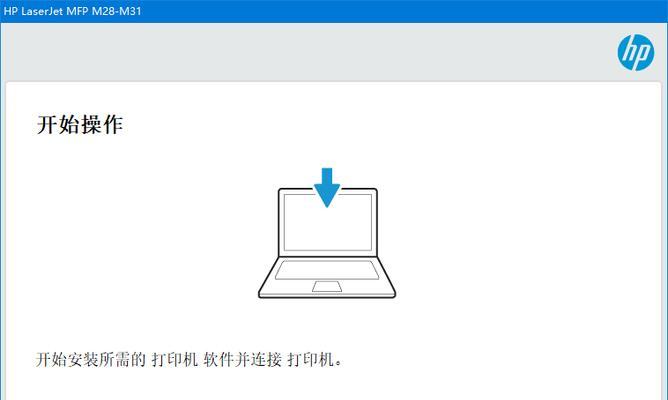Image resolution: width=668 pixels, height=400 pixels.
Task: Click the blue download arrow icon
Action: tap(327, 187)
